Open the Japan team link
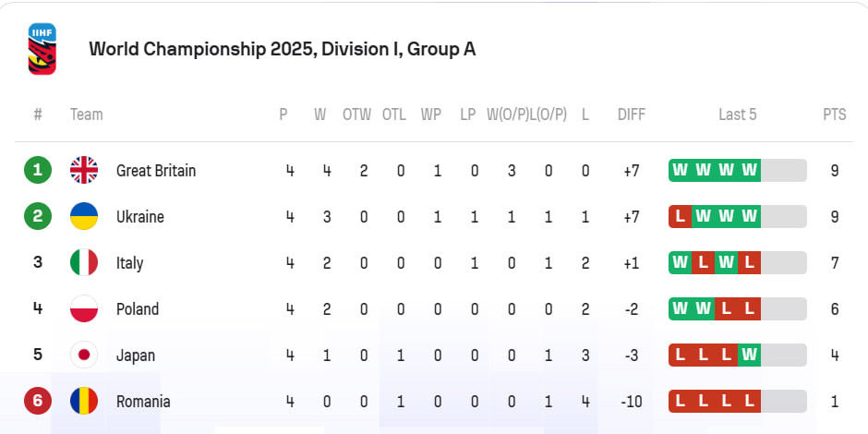 136,356
